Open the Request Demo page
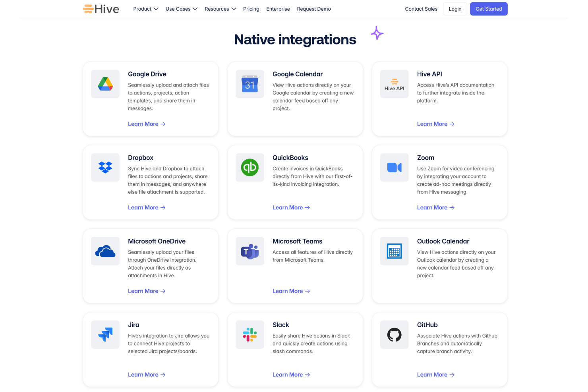588x392 pixels. click(314, 9)
